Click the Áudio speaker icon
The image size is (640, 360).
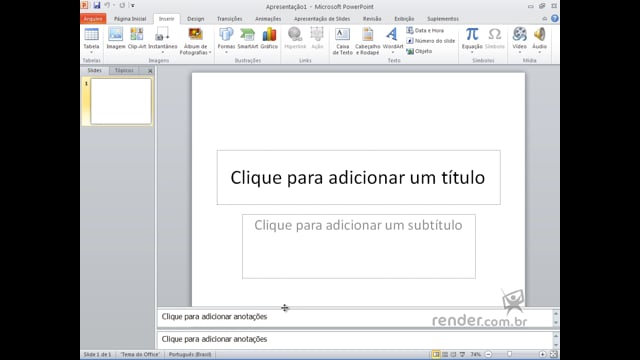(540, 35)
